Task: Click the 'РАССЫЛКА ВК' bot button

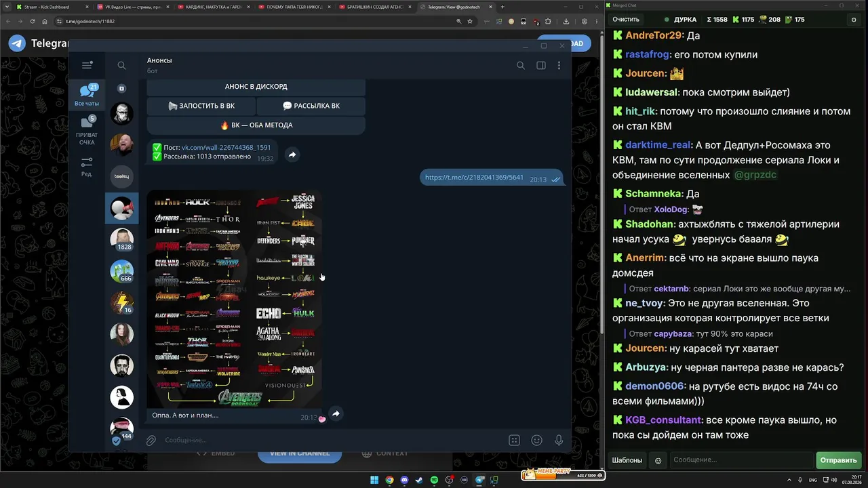Action: click(x=311, y=106)
